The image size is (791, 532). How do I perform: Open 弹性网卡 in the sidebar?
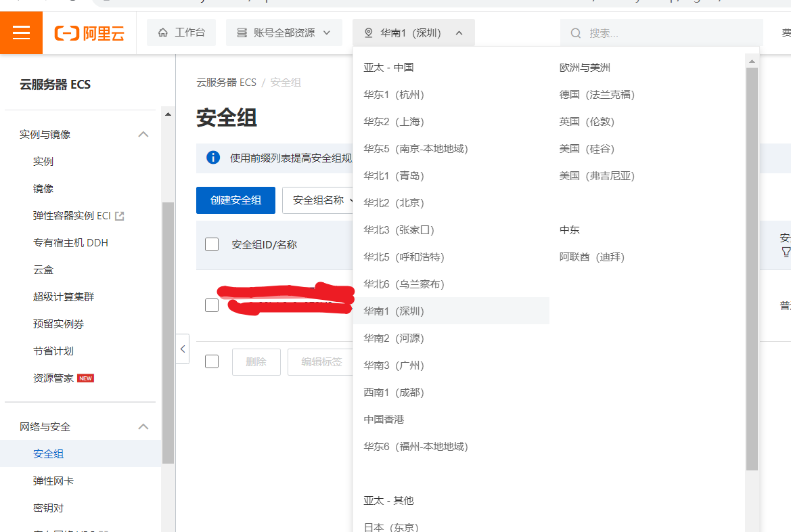point(53,481)
